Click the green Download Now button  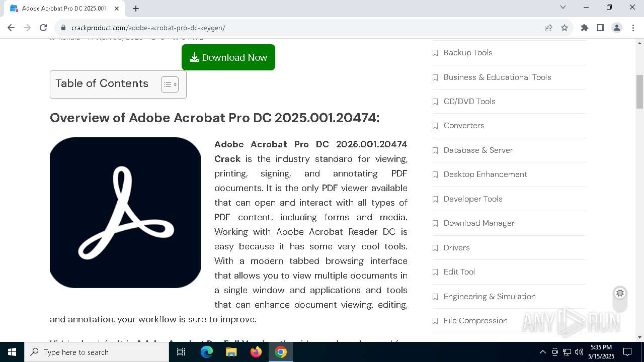click(228, 57)
